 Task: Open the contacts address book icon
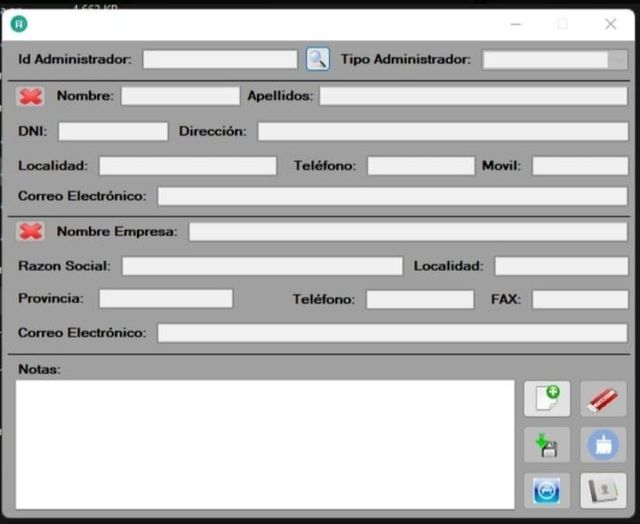tap(603, 491)
